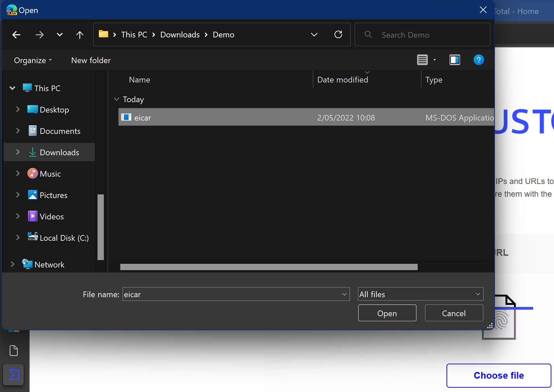Open the Organize menu
This screenshot has height=392, width=554.
(x=33, y=60)
